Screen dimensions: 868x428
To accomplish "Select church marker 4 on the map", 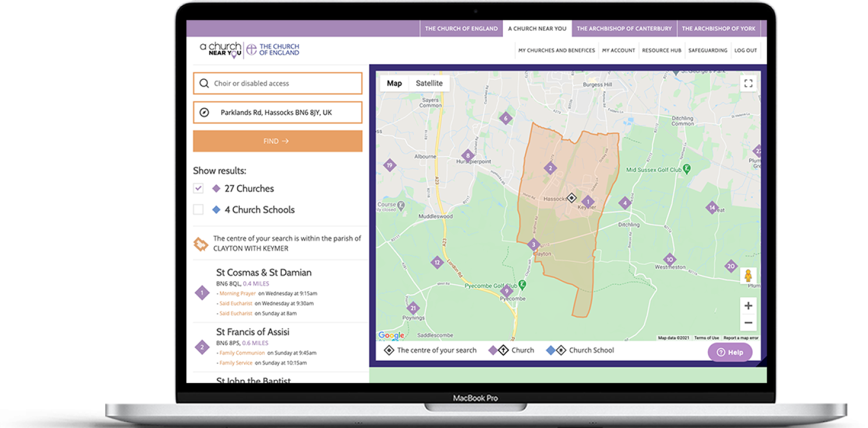I will tap(625, 203).
